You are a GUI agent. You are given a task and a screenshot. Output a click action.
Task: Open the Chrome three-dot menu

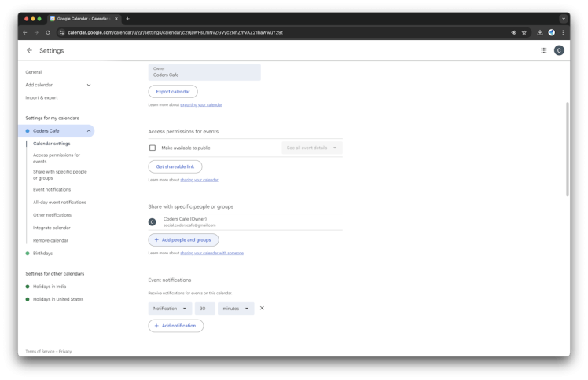(x=563, y=32)
